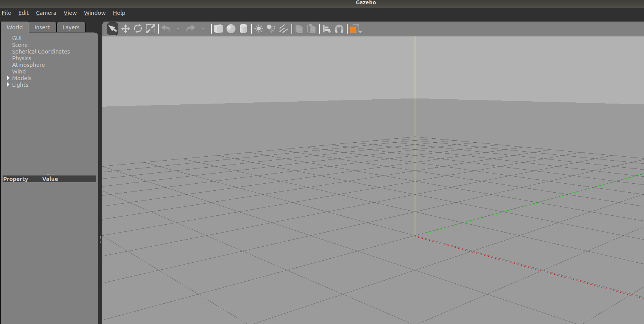This screenshot has width=644, height=324.
Task: Open the undo history dropdown arrow
Action: (178, 29)
